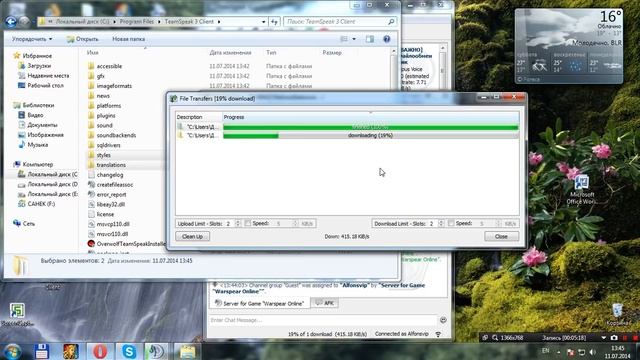Switch to the AFK chat tab
The image size is (640, 360).
(325, 303)
